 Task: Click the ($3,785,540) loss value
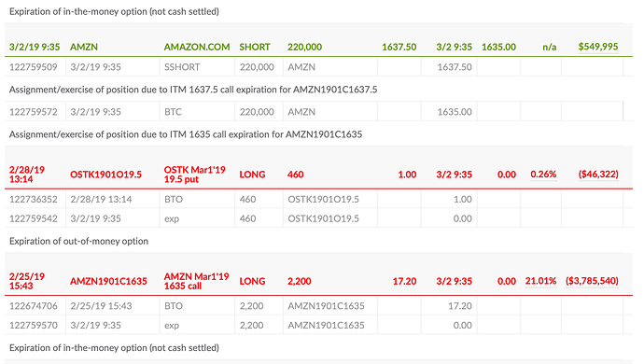click(592, 281)
